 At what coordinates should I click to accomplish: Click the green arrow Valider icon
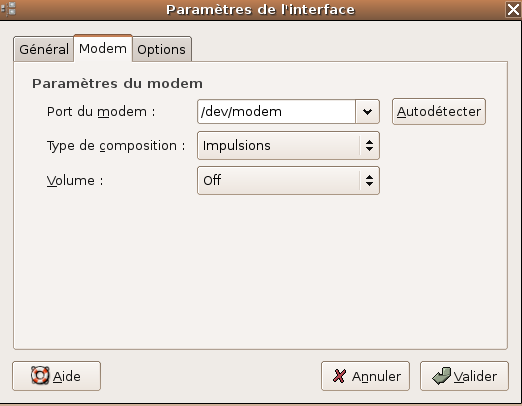(441, 376)
